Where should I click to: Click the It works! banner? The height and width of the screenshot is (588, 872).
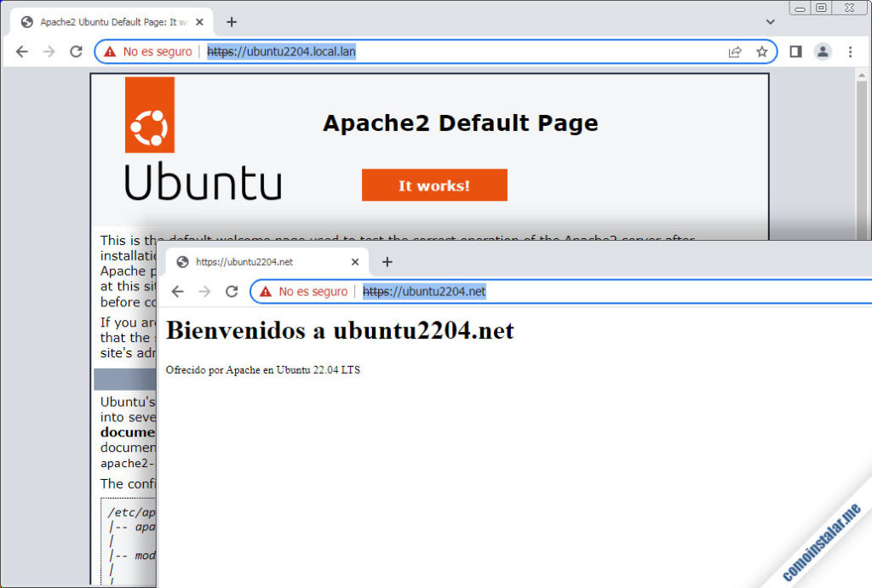tap(434, 185)
